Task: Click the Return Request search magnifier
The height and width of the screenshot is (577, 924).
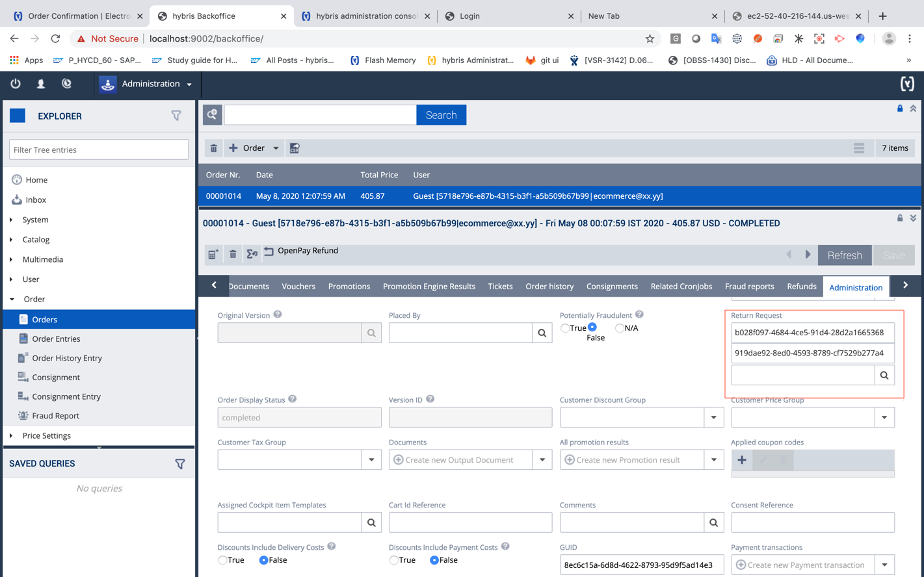Action: tap(884, 375)
